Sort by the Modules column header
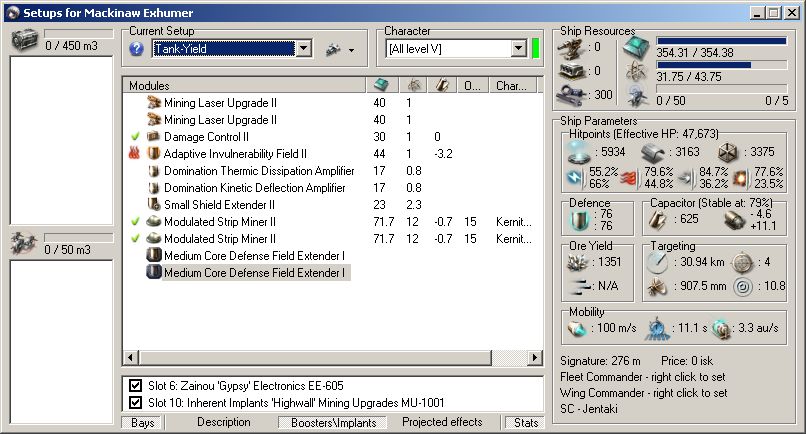 pos(244,85)
